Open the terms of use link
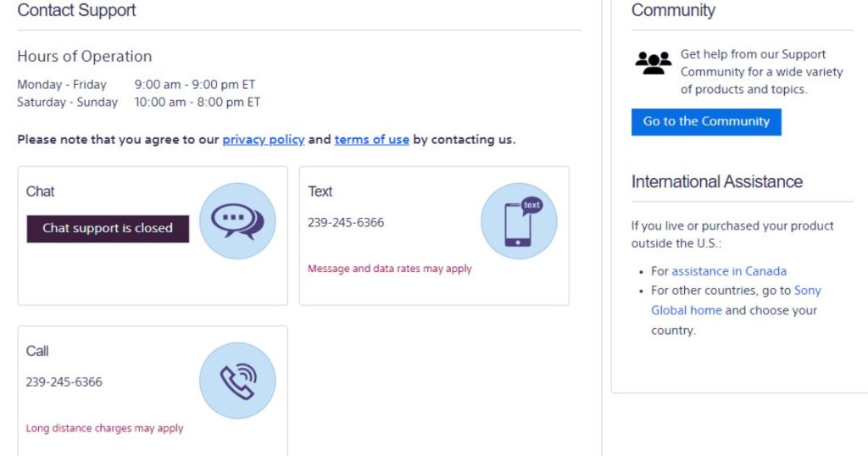 (x=372, y=140)
